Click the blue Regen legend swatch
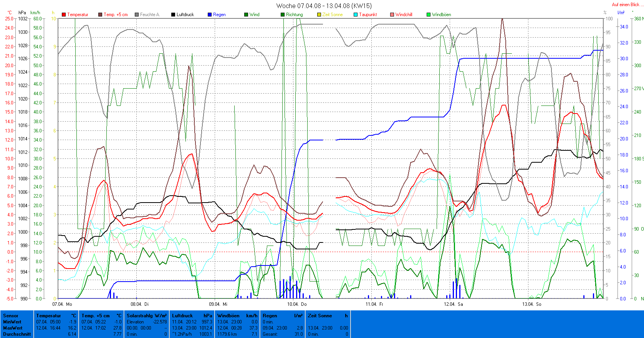Viewport: 644px width, 338px height. pos(210,15)
